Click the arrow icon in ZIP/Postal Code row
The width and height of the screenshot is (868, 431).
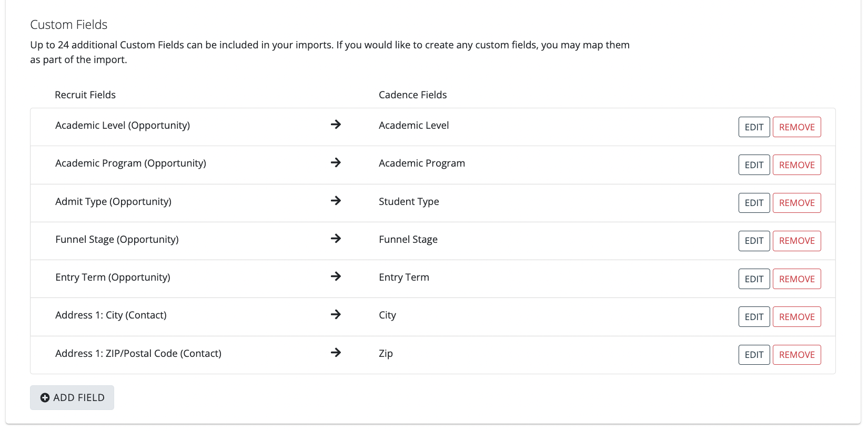[x=336, y=353]
